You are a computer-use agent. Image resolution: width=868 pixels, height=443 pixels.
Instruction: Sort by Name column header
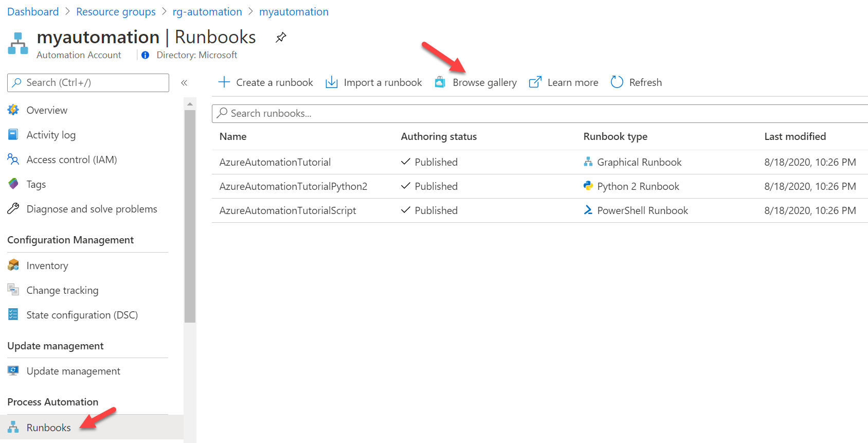[x=233, y=136]
